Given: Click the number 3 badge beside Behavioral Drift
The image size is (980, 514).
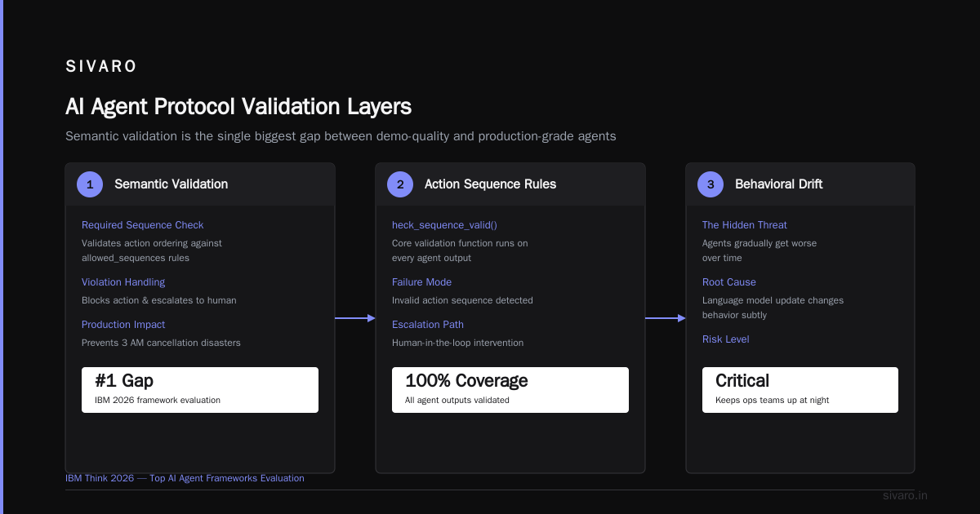Looking at the screenshot, I should point(710,184).
